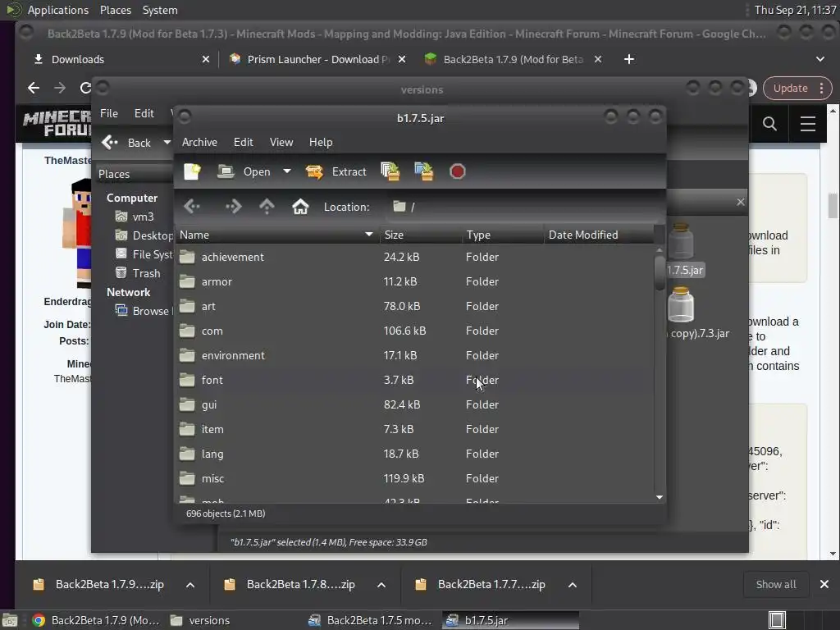840x630 pixels.
Task: Open the archive manager View menu
Action: pos(281,142)
